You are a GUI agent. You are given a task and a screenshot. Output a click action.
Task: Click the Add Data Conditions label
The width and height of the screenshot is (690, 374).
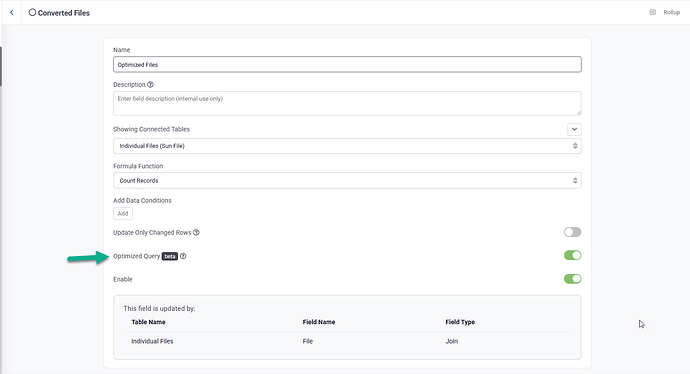pyautogui.click(x=142, y=200)
